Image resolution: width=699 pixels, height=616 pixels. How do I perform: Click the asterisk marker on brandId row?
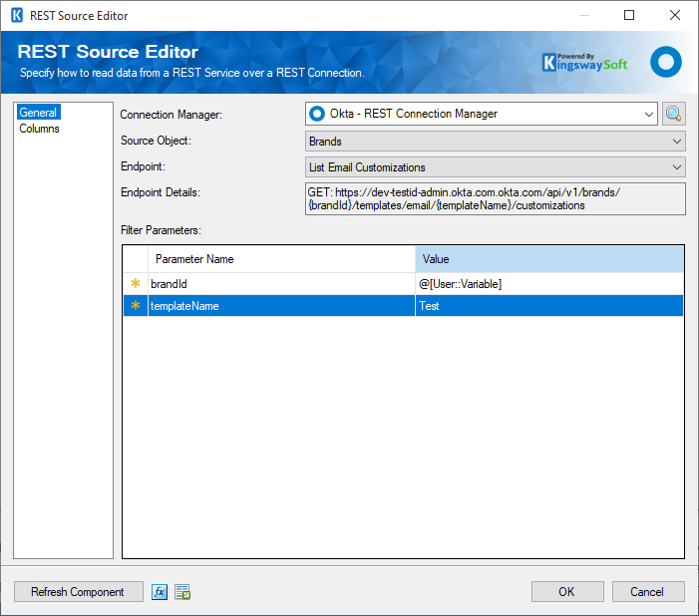tap(136, 283)
